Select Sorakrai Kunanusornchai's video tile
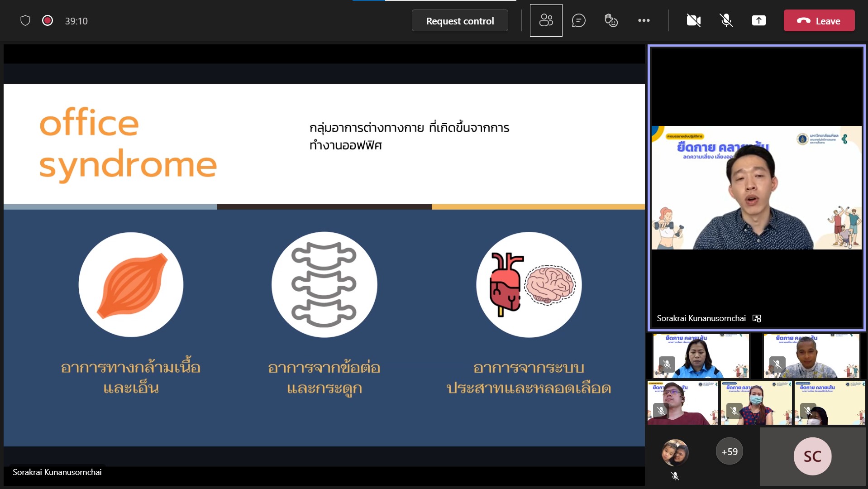Screen dimensions: 868x489 pos(756,187)
